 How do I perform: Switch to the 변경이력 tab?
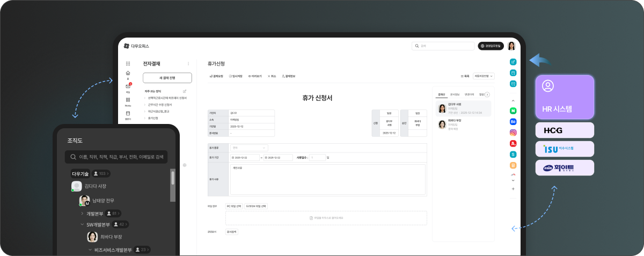[469, 94]
